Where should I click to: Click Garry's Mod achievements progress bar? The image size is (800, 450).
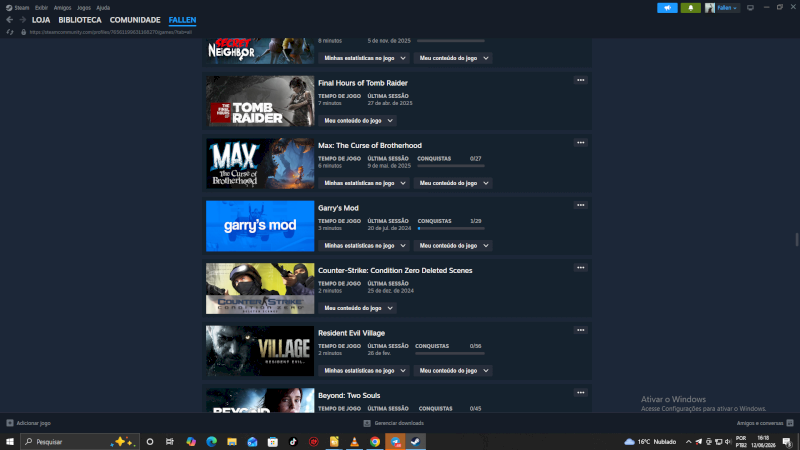pos(451,229)
